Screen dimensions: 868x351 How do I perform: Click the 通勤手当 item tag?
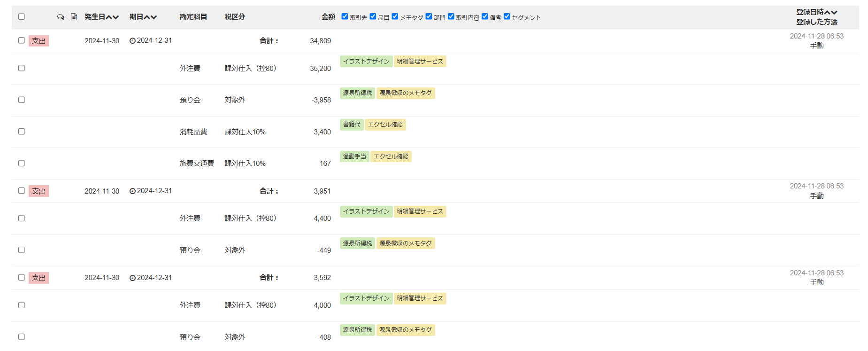click(354, 156)
